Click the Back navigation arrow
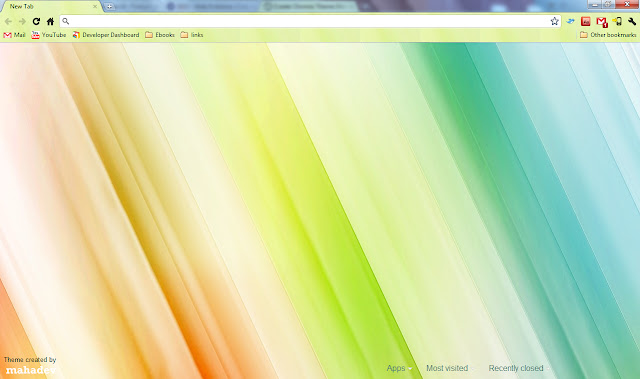This screenshot has height=379, width=640. [x=8, y=22]
